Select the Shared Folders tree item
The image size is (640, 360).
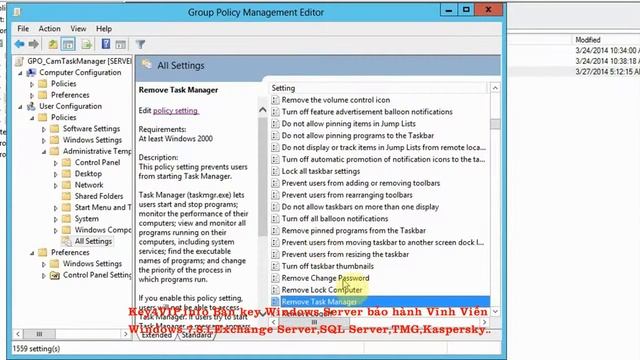[x=99, y=196]
